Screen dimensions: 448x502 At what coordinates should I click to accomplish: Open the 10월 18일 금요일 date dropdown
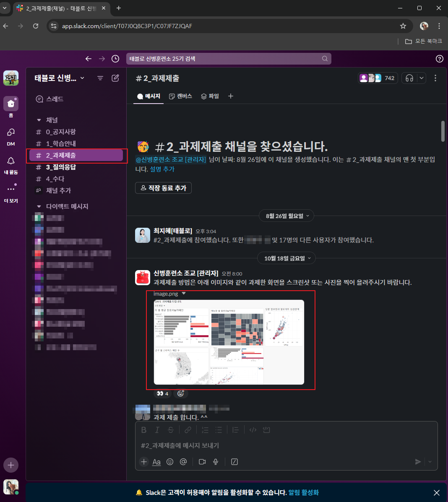point(286,258)
